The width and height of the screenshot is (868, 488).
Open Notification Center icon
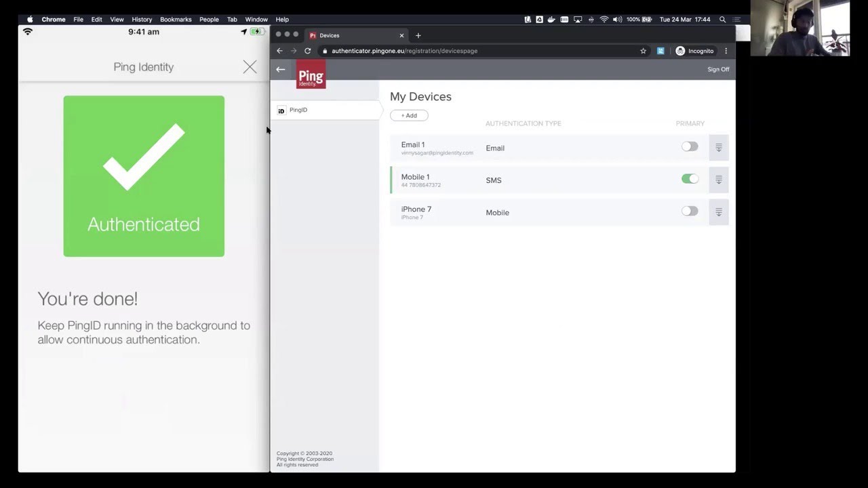pyautogui.click(x=737, y=20)
